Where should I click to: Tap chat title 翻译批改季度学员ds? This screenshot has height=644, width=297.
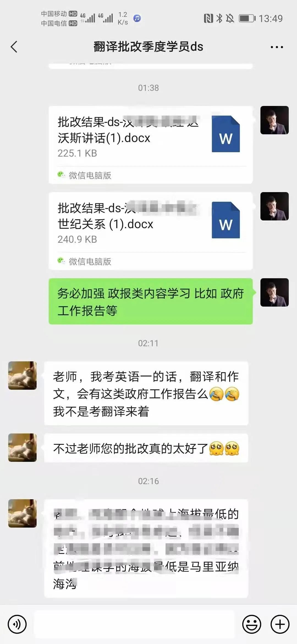[148, 47]
